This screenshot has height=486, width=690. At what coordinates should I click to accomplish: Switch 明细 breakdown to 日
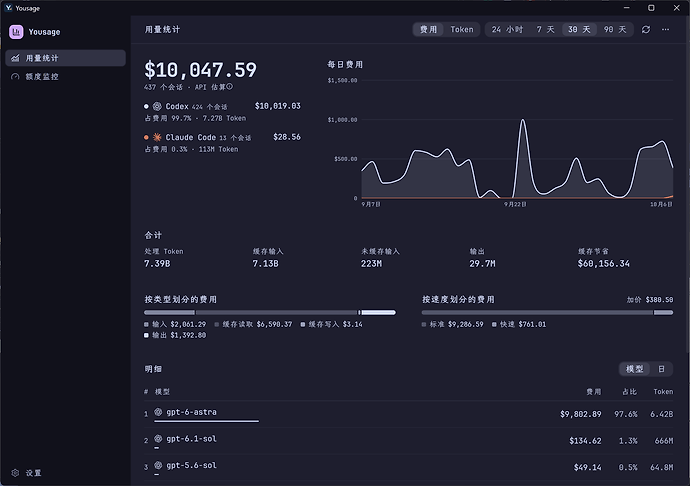[661, 369]
